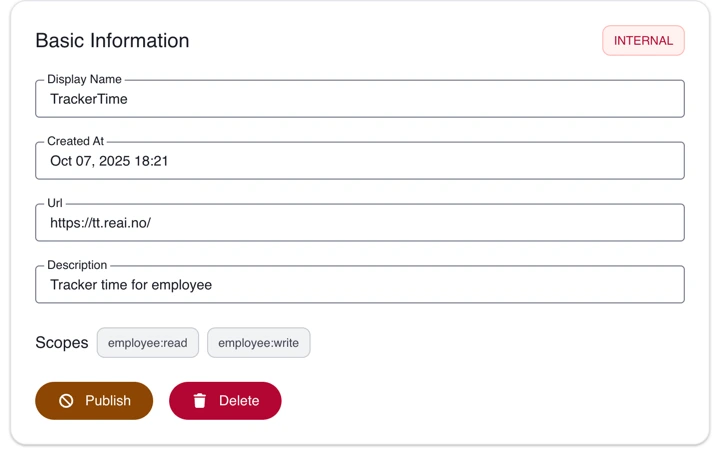Image resolution: width=722 pixels, height=452 pixels.
Task: Select the employee:write scope chip
Action: pyautogui.click(x=259, y=343)
